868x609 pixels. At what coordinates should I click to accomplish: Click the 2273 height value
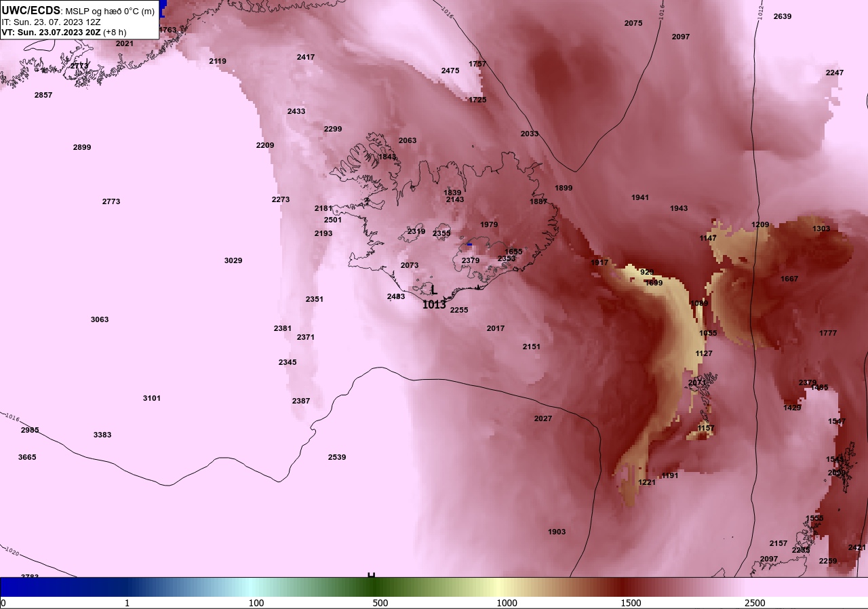coord(281,199)
